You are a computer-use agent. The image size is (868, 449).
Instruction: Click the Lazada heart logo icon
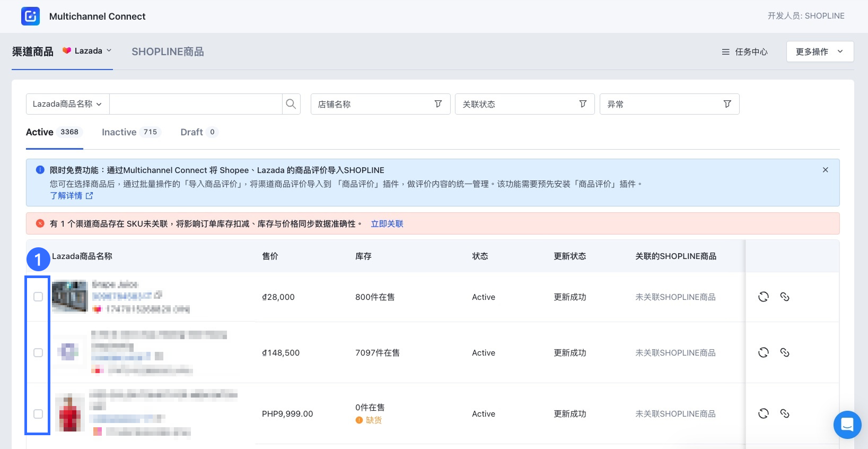click(67, 50)
